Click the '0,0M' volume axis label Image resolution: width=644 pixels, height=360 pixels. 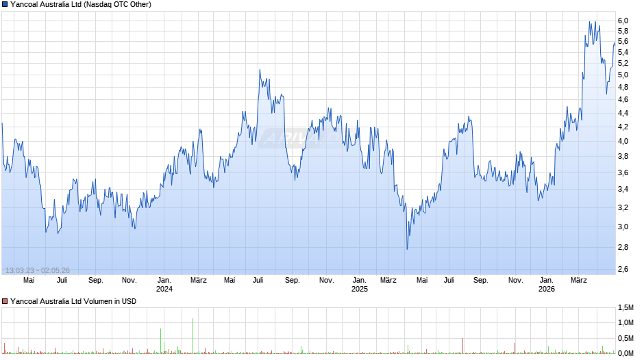pos(626,353)
